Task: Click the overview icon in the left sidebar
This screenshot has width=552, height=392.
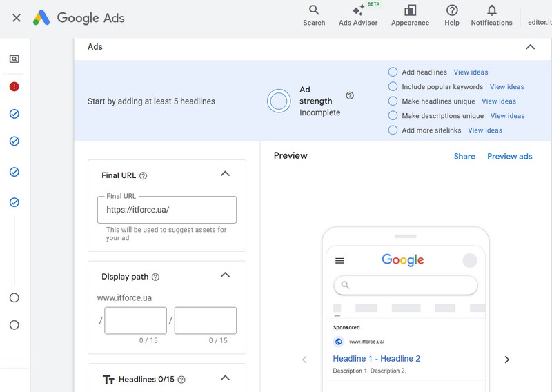Action: pyautogui.click(x=14, y=59)
